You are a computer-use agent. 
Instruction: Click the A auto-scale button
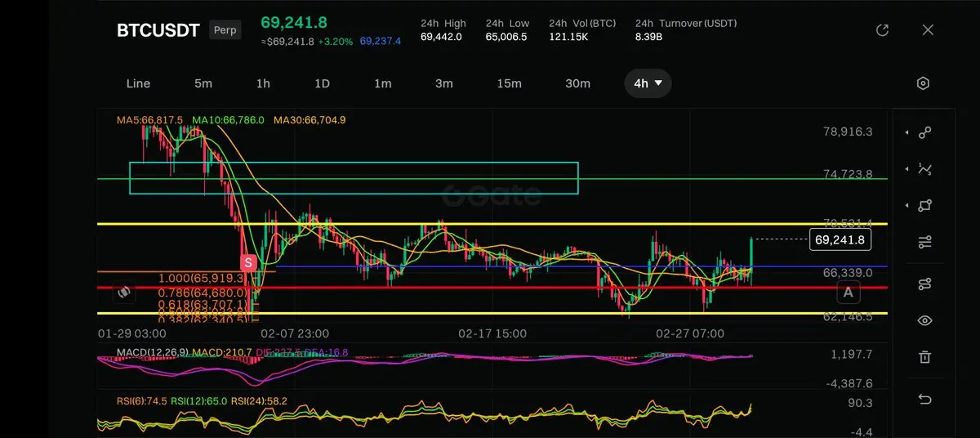click(849, 292)
